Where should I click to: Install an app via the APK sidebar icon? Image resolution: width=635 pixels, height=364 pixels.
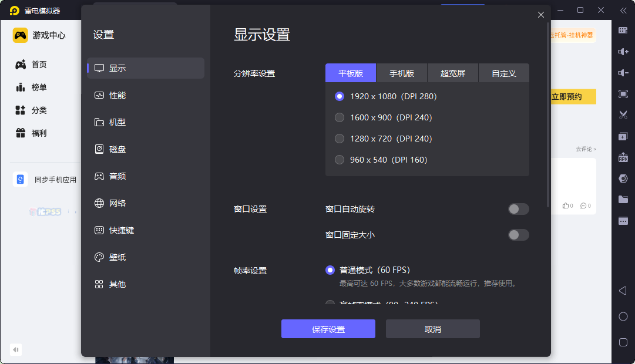point(623,157)
